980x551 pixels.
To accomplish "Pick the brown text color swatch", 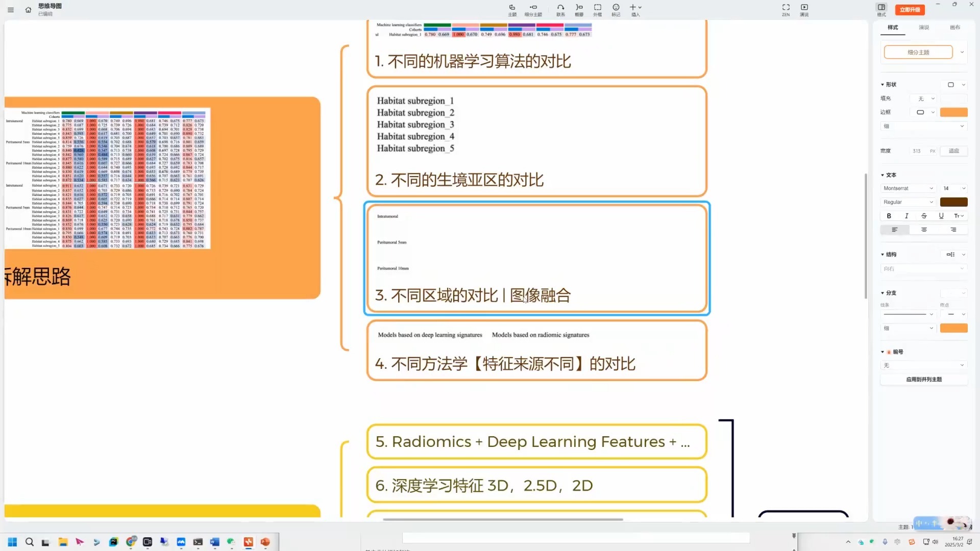I will (954, 202).
